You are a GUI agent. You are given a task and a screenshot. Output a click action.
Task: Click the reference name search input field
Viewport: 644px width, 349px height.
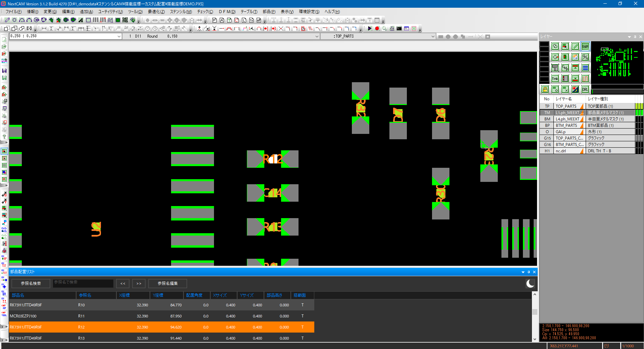point(83,284)
